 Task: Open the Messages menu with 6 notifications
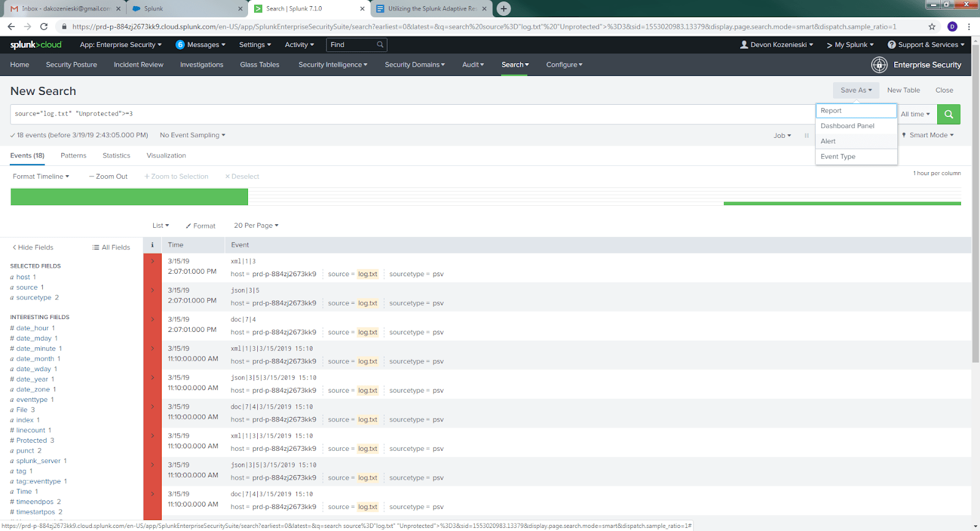(x=201, y=45)
